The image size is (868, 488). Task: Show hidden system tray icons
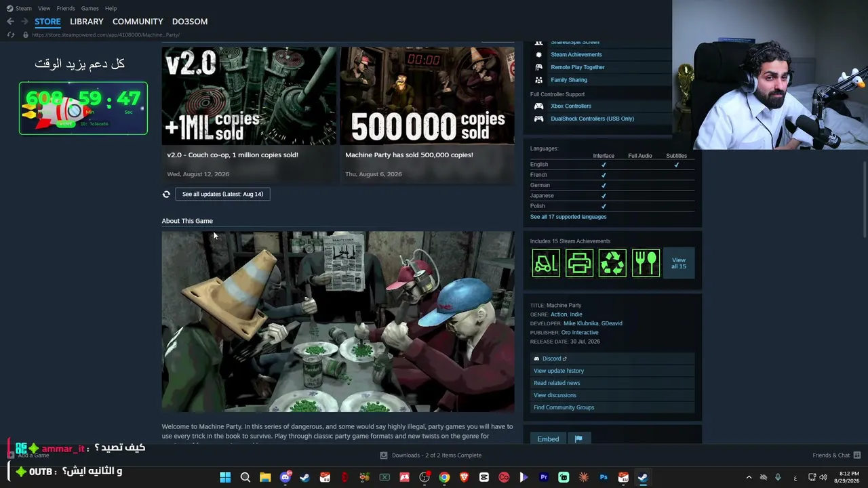click(749, 477)
